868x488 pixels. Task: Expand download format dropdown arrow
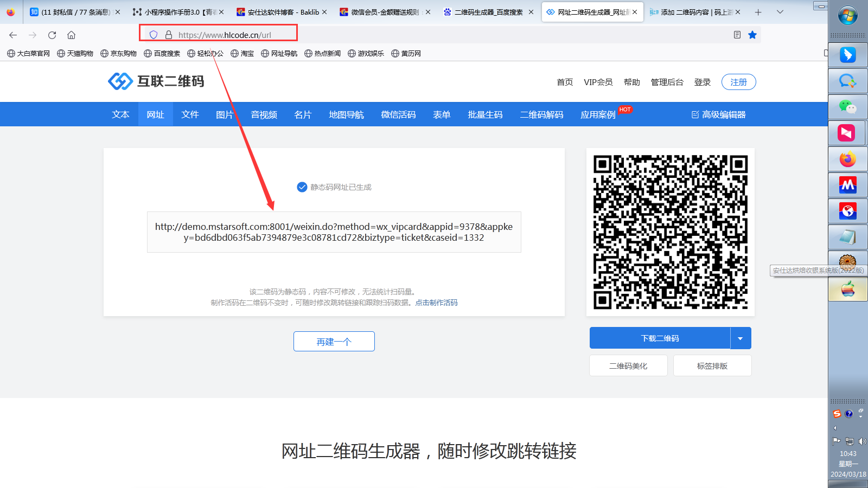click(741, 338)
